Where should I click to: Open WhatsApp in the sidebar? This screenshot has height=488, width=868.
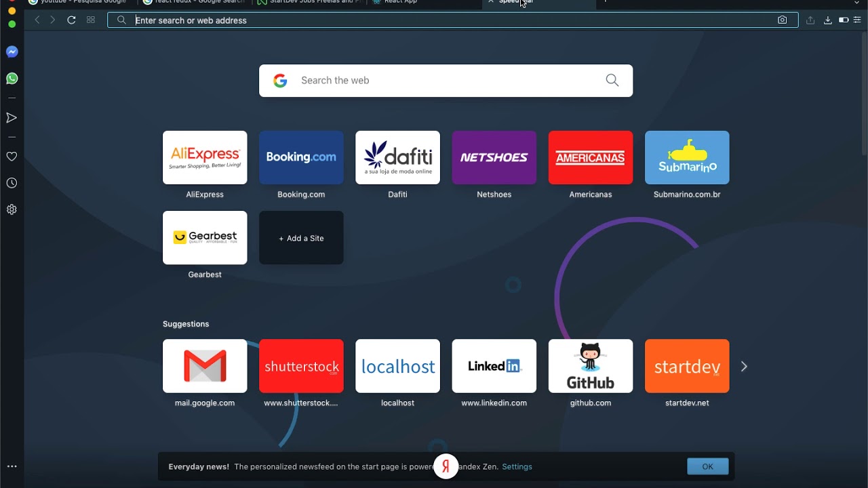point(12,79)
